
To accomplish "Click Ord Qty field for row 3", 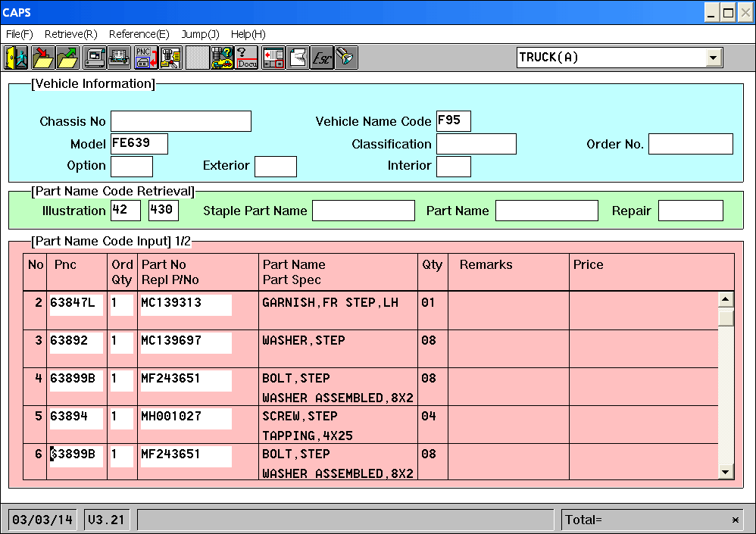I will [122, 342].
